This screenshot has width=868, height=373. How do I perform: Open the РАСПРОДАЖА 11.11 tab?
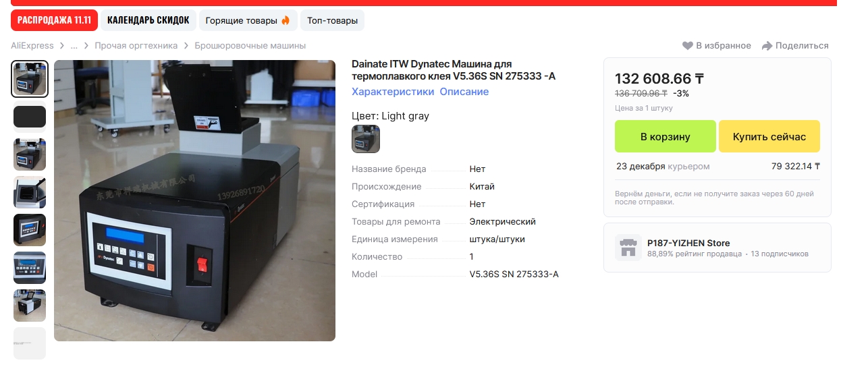click(54, 20)
